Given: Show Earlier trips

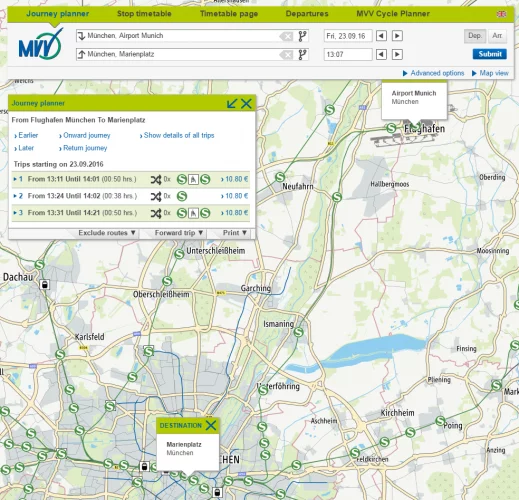Looking at the screenshot, I should (26, 135).
